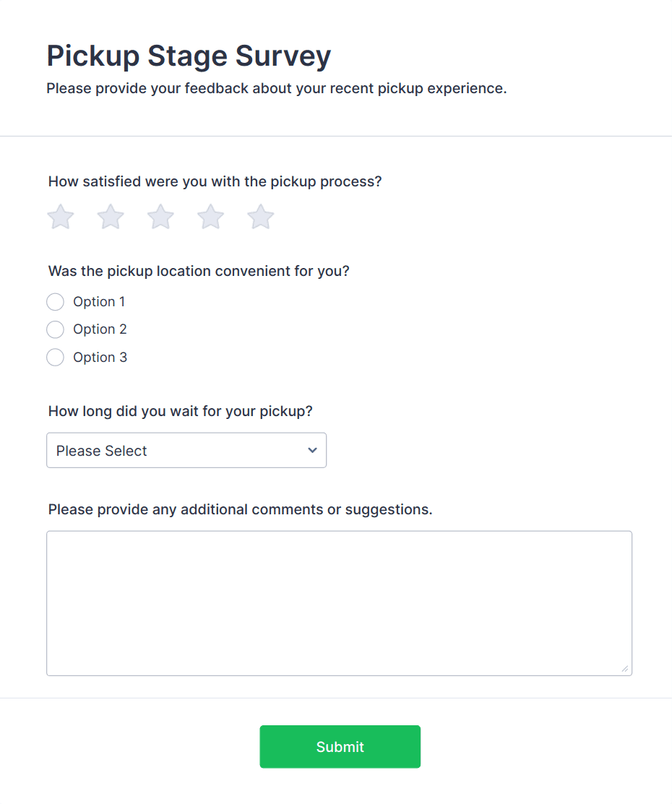Rate the pickup process one star
The height and width of the screenshot is (804, 672).
(x=61, y=217)
